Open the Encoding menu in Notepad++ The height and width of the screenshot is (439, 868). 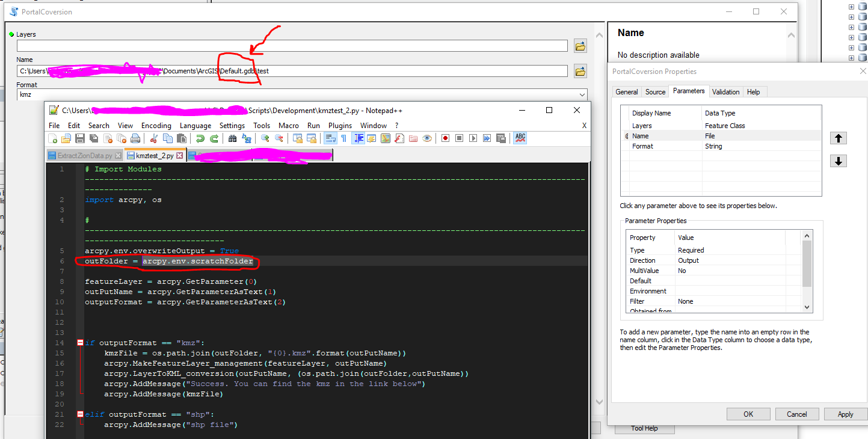[x=156, y=126]
